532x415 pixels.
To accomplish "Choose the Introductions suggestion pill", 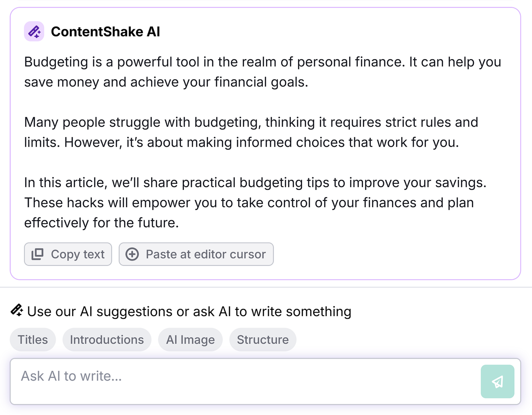I will [x=107, y=340].
